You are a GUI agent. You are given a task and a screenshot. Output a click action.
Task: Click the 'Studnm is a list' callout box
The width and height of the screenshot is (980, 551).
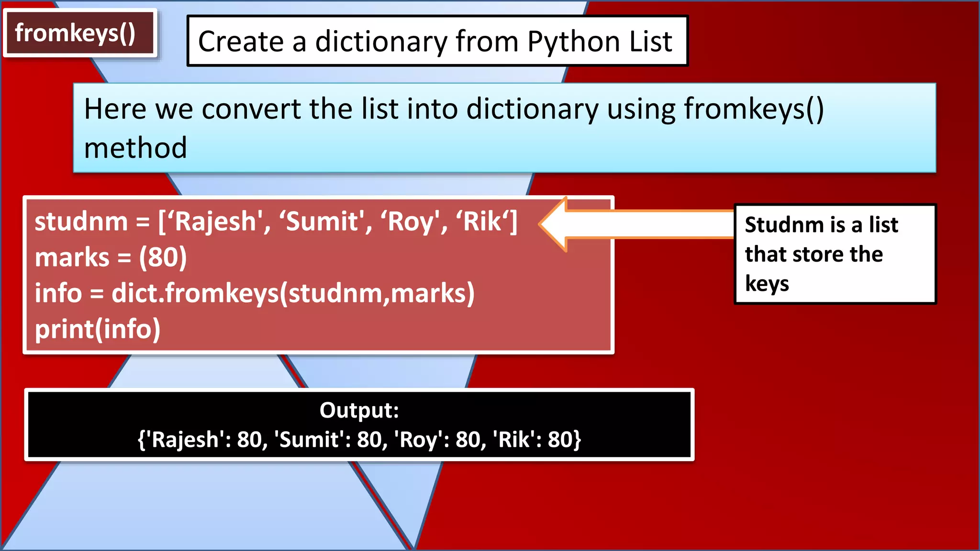(835, 253)
